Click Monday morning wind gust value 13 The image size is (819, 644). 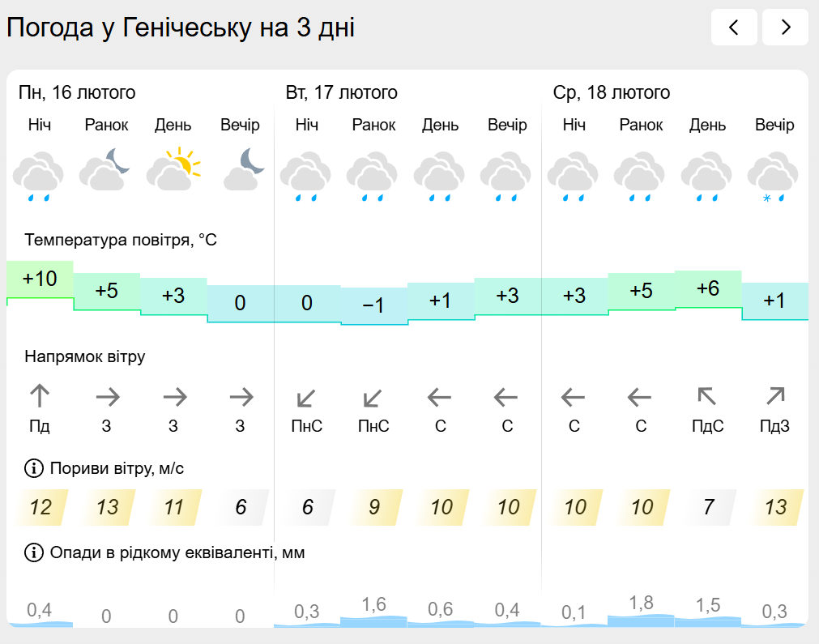(x=107, y=508)
